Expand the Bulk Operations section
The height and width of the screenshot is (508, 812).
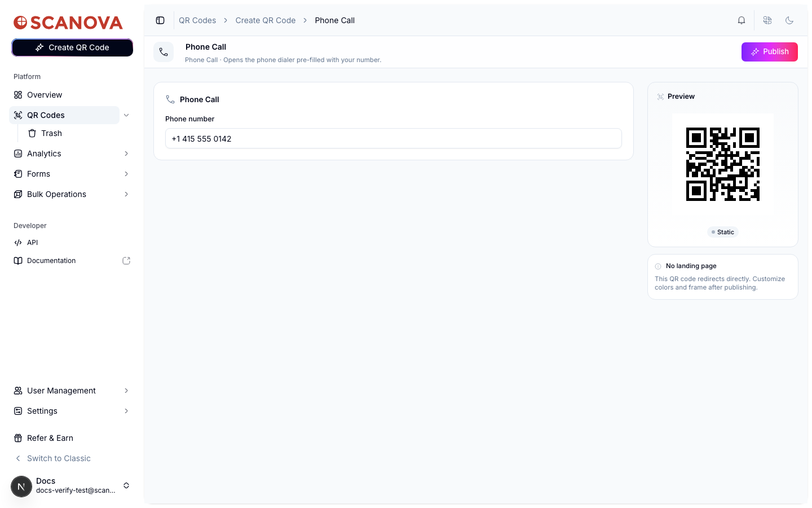(126, 194)
